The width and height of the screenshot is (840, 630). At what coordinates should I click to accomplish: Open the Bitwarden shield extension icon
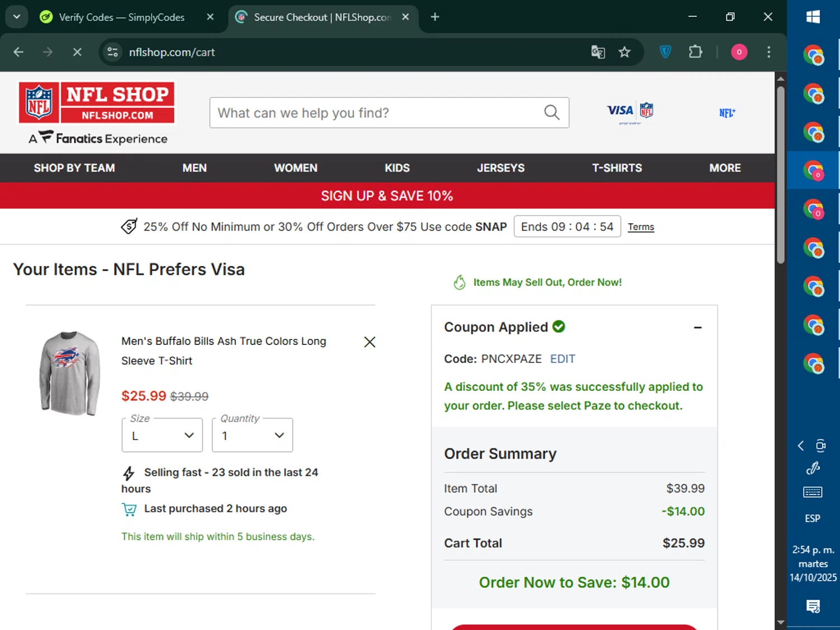[665, 52]
